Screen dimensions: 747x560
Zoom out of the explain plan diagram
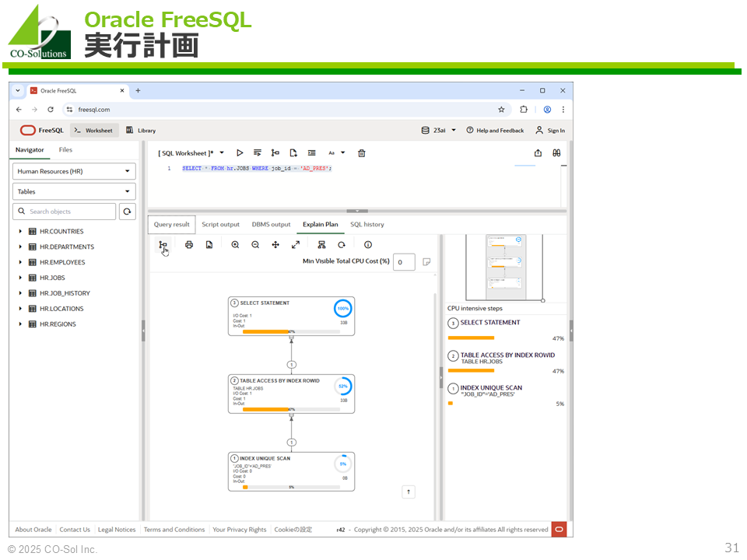[255, 245]
